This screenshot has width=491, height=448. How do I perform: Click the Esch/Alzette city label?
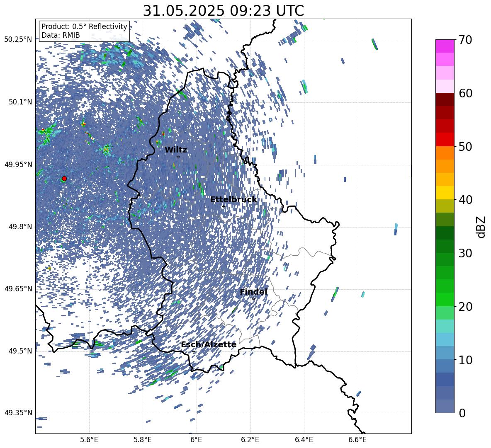pyautogui.click(x=209, y=344)
